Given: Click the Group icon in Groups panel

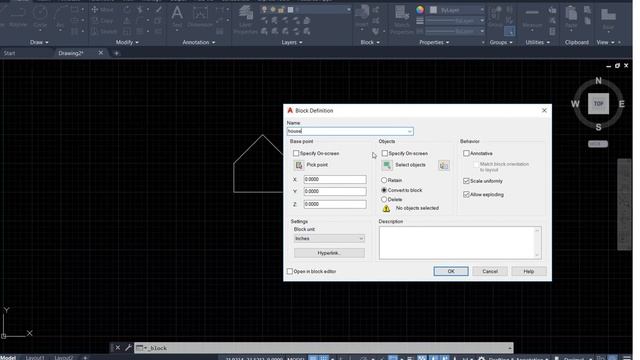Looking at the screenshot, I should click(x=495, y=16).
